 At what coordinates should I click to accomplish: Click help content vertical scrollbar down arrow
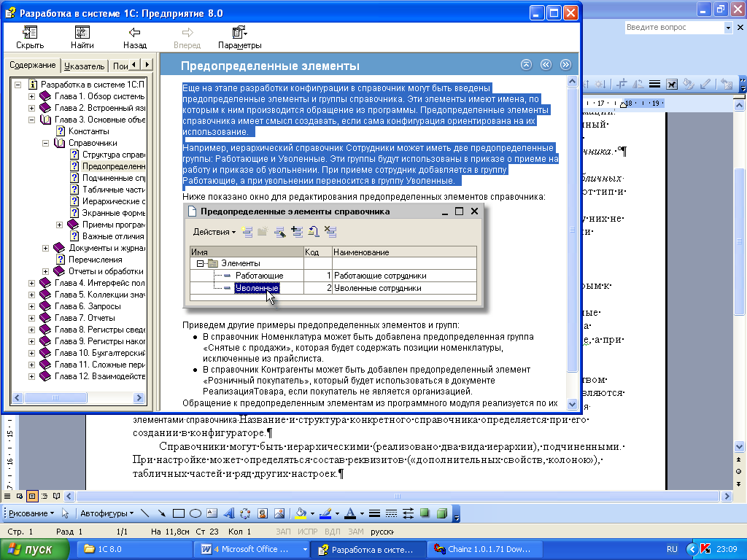click(x=572, y=404)
